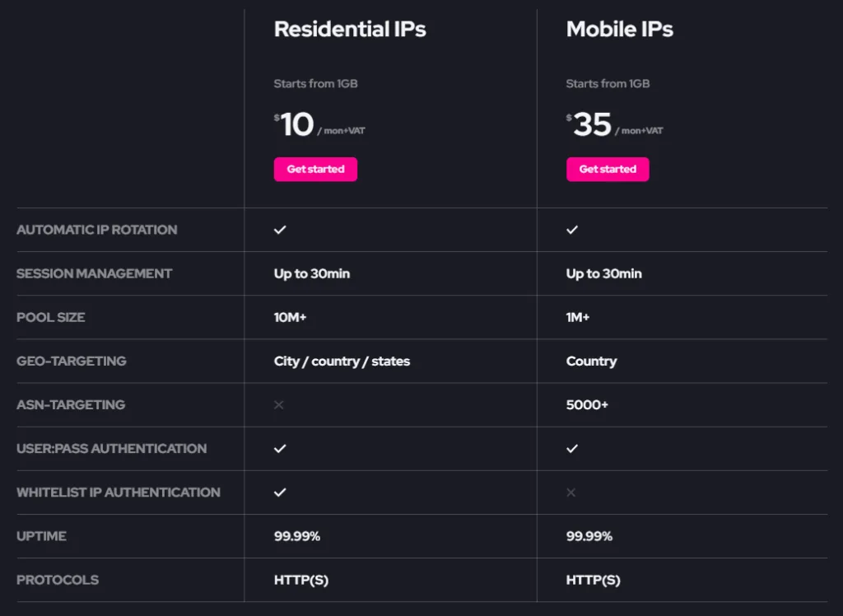Click the Protocols row label
The width and height of the screenshot is (843, 616).
click(58, 580)
